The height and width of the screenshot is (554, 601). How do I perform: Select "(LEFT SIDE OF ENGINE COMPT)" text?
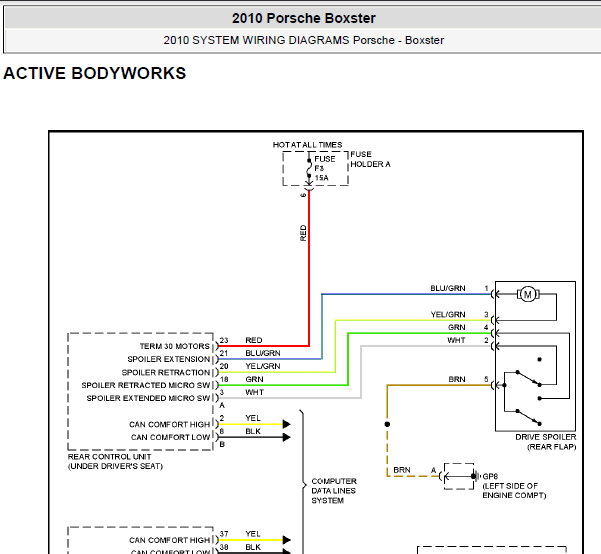(514, 491)
